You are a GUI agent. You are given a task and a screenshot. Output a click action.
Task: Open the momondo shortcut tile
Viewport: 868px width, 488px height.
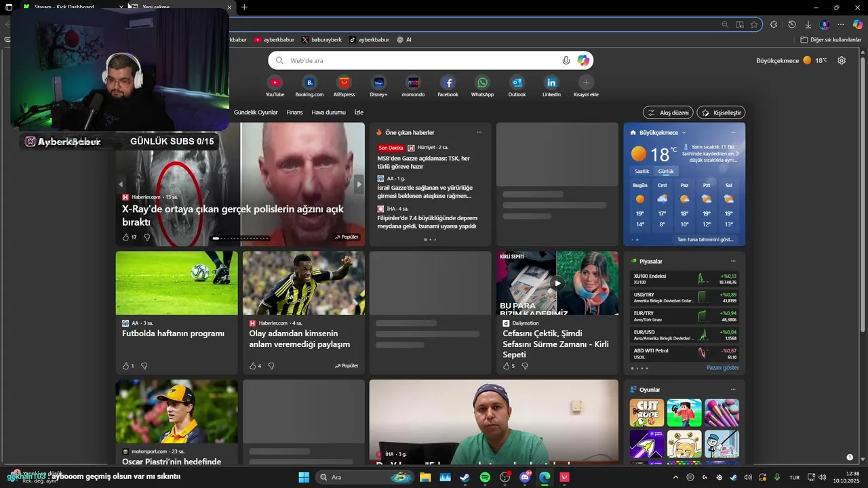point(413,82)
